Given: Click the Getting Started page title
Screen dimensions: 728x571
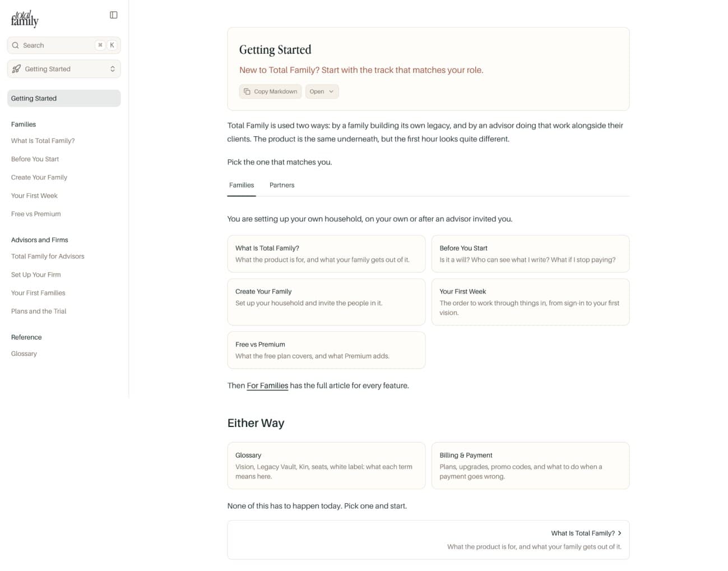Looking at the screenshot, I should [275, 50].
